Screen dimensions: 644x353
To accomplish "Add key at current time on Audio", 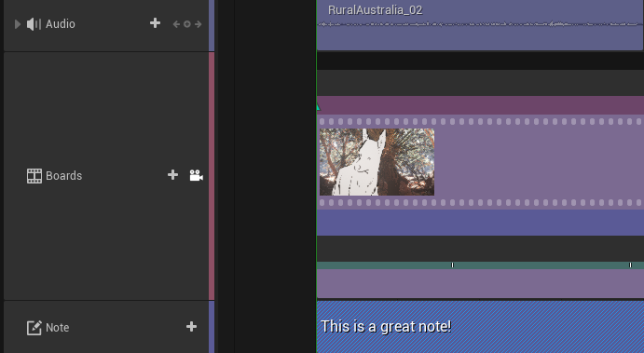I will (x=187, y=24).
